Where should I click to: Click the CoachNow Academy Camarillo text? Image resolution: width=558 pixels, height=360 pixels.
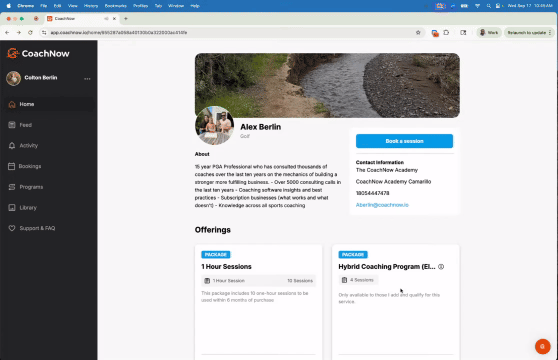click(393, 181)
